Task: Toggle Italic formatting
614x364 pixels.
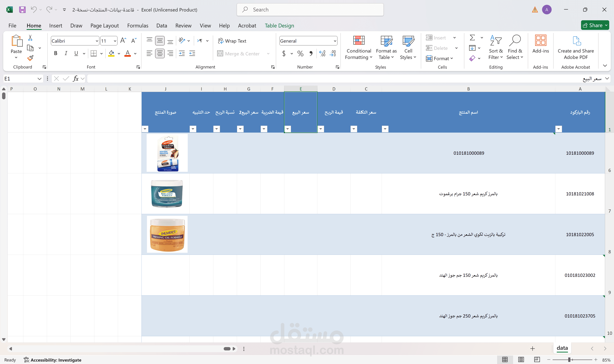Action: point(66,53)
